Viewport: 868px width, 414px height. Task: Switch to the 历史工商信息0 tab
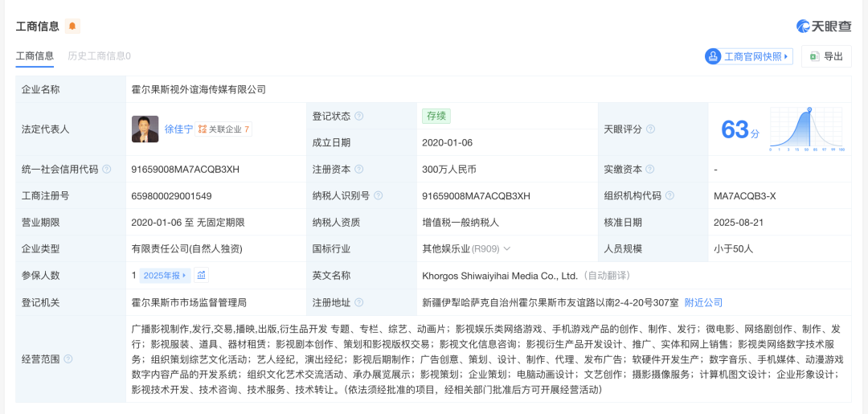99,55
